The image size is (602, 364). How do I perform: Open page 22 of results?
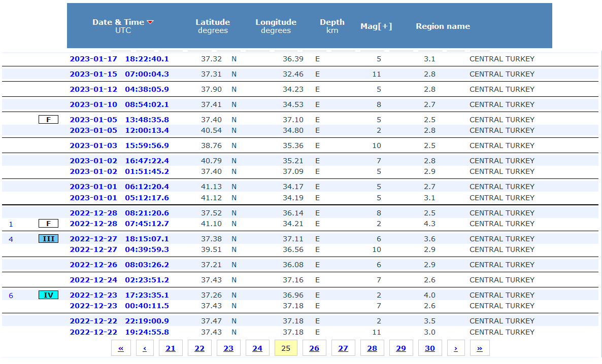click(199, 348)
